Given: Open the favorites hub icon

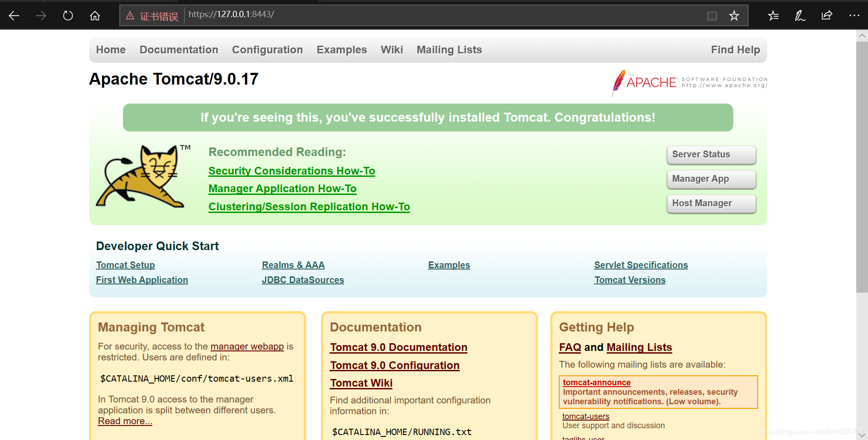Looking at the screenshot, I should coord(773,16).
